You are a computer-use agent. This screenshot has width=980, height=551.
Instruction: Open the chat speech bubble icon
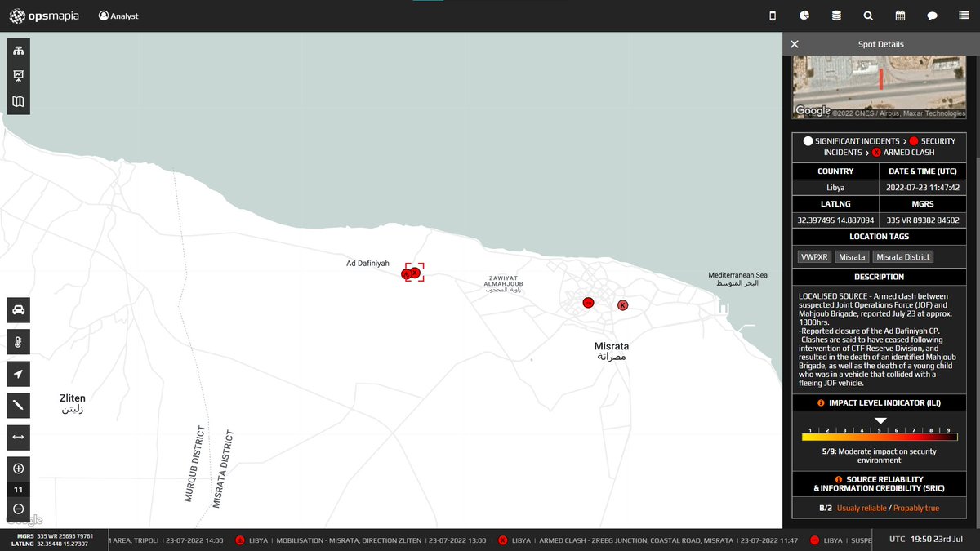pyautogui.click(x=932, y=16)
